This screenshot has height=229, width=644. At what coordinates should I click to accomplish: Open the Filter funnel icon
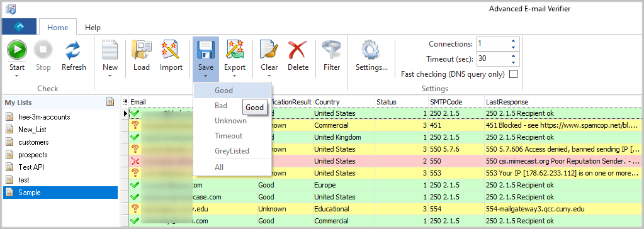point(332,50)
